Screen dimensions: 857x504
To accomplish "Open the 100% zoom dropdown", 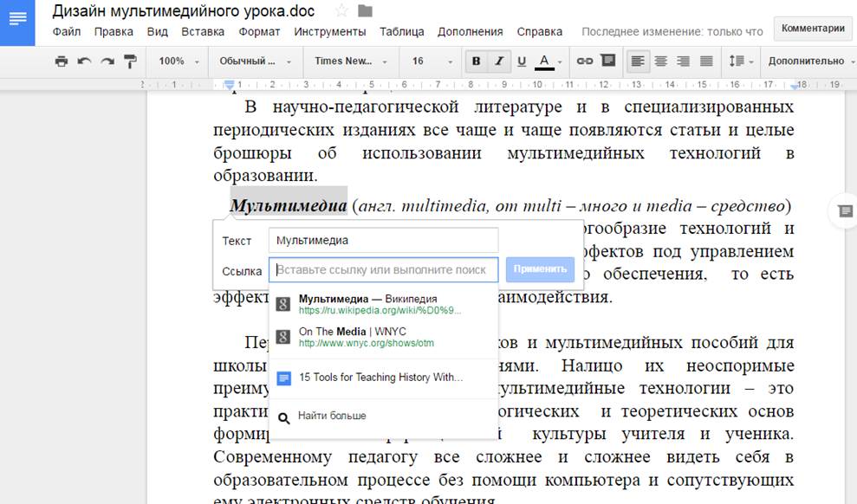I will click(179, 61).
